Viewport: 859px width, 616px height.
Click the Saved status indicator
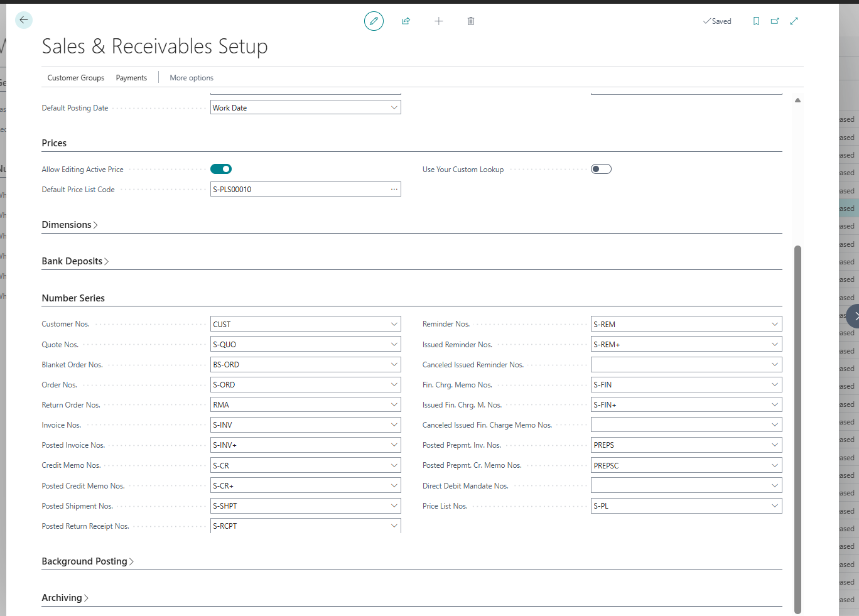717,21
